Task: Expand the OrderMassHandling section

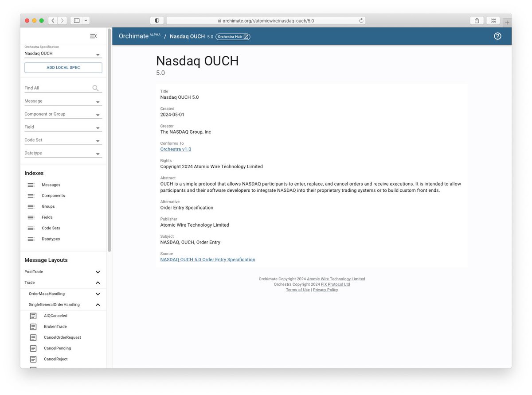Action: click(x=98, y=294)
